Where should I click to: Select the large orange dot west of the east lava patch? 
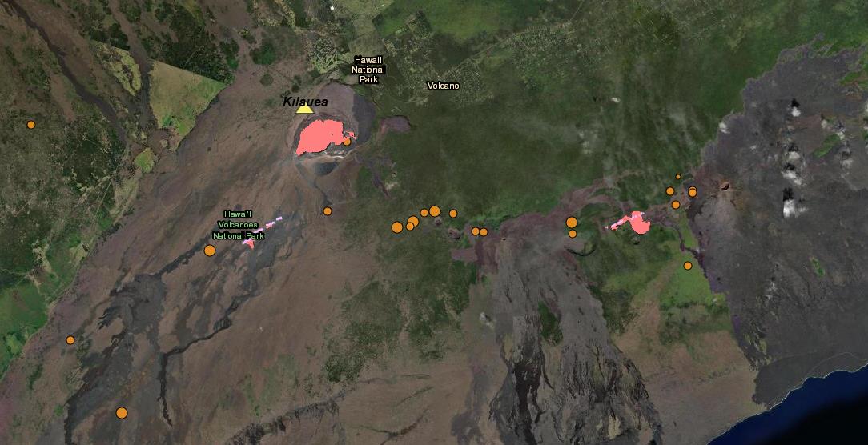[572, 222]
